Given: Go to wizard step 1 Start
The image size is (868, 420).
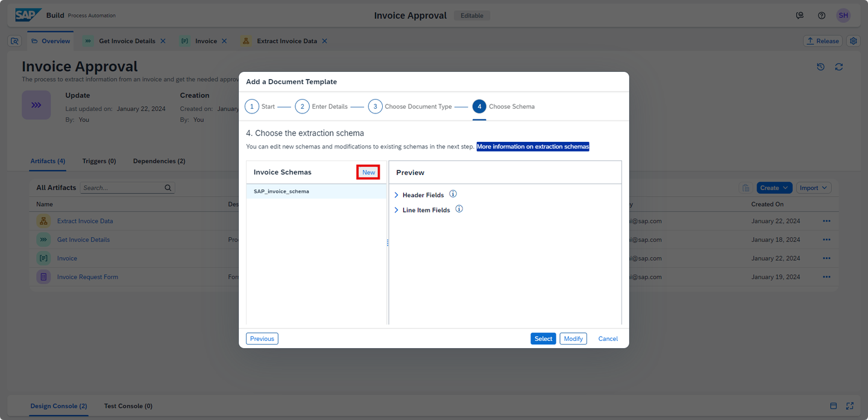Looking at the screenshot, I should 260,106.
